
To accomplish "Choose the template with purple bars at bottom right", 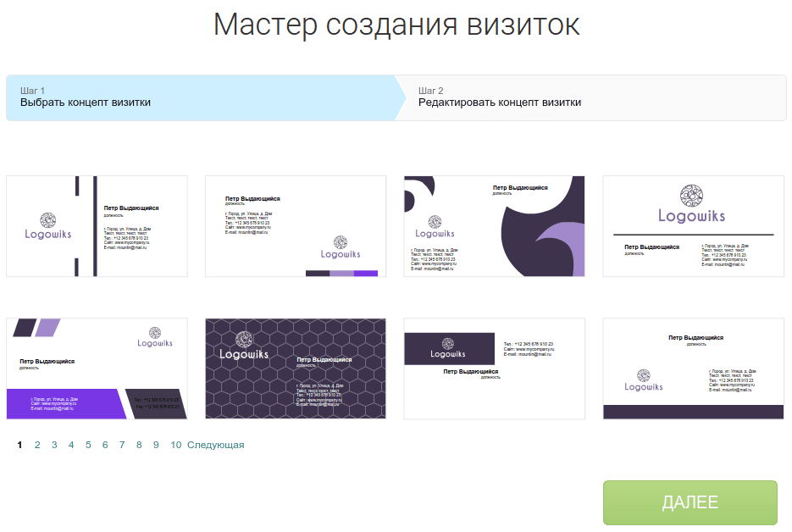I will coord(296,226).
